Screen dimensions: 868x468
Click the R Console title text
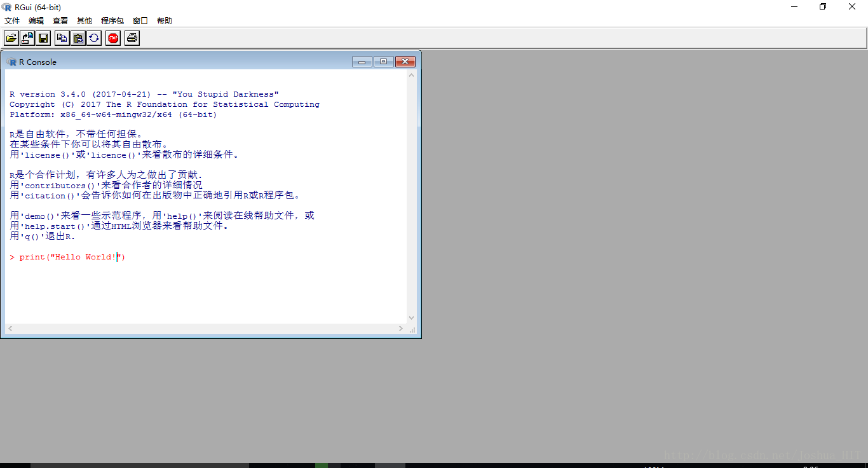click(37, 62)
